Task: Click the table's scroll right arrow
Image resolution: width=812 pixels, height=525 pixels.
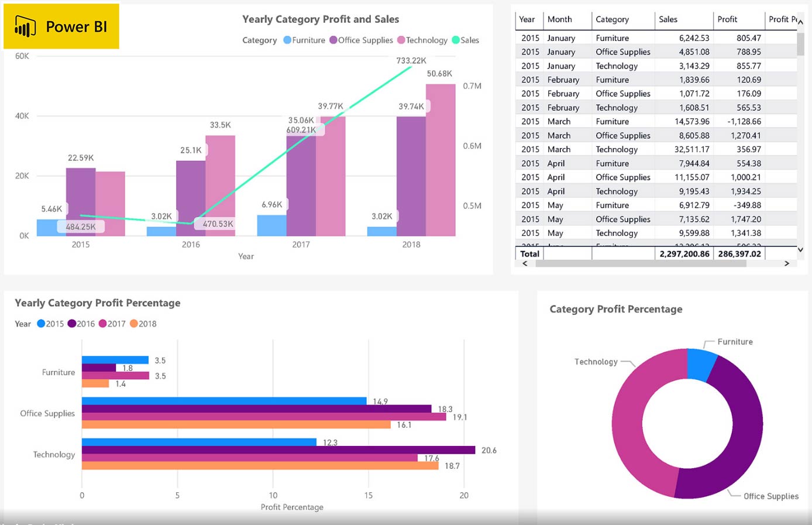Action: point(787,263)
